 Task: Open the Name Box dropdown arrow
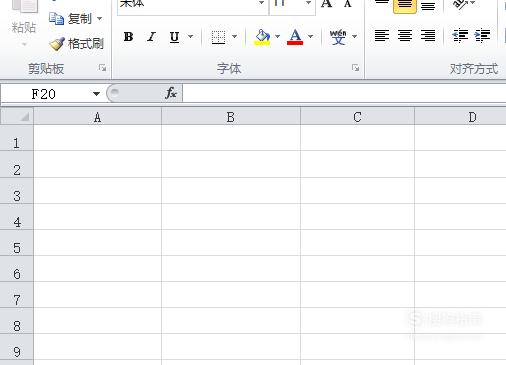(96, 94)
